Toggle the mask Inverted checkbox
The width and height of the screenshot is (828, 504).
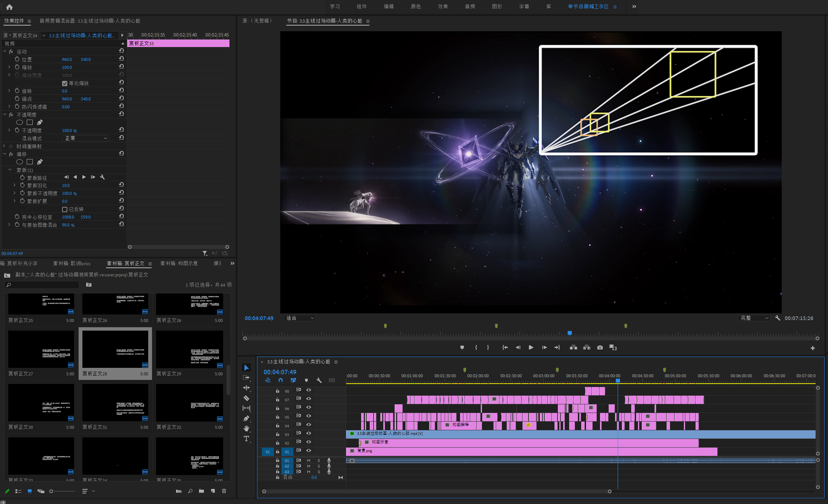(65, 209)
